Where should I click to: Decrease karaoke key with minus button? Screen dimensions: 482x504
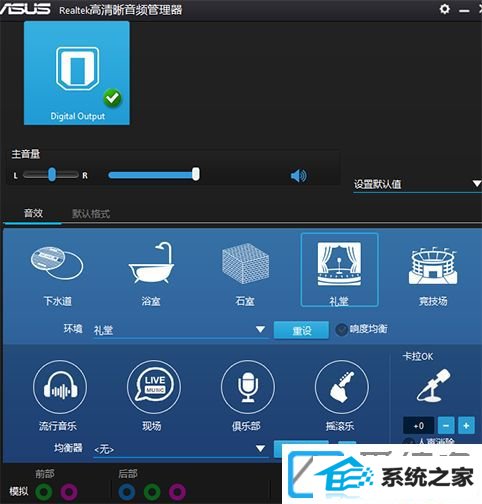pyautogui.click(x=446, y=426)
